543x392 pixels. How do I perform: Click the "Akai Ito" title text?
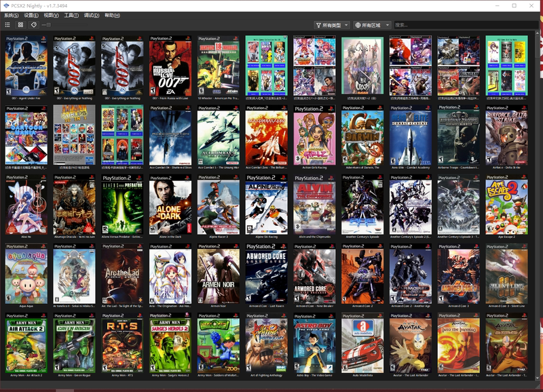[x=26, y=237]
